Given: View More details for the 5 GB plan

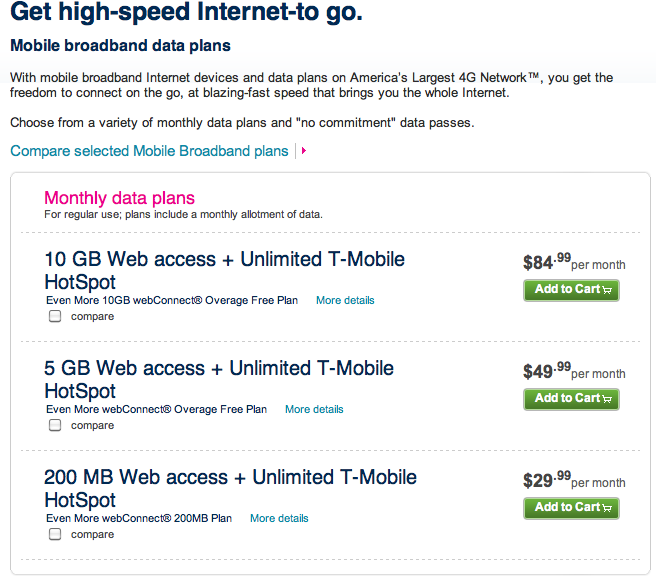Looking at the screenshot, I should click(314, 409).
